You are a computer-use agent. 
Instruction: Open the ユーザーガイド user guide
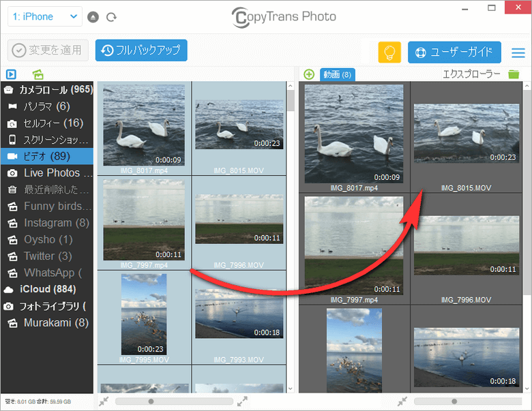(454, 52)
